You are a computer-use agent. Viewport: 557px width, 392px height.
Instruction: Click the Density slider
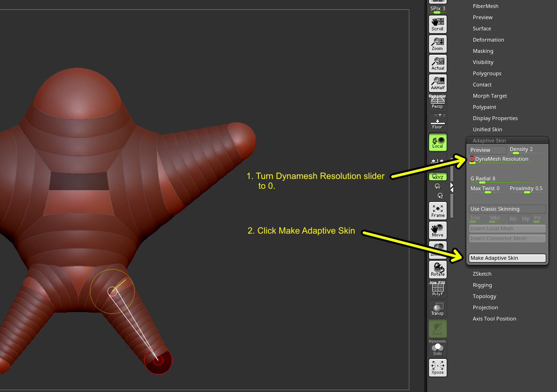pyautogui.click(x=527, y=150)
